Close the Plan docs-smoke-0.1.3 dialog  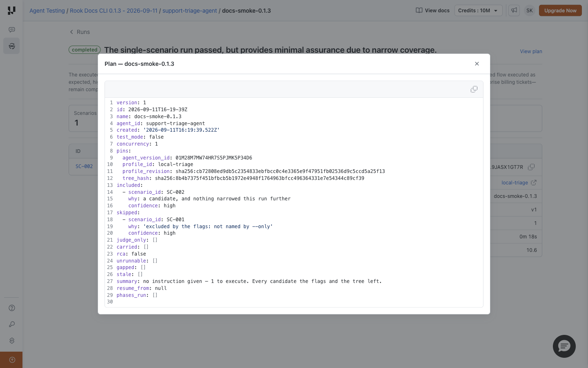pyautogui.click(x=477, y=64)
